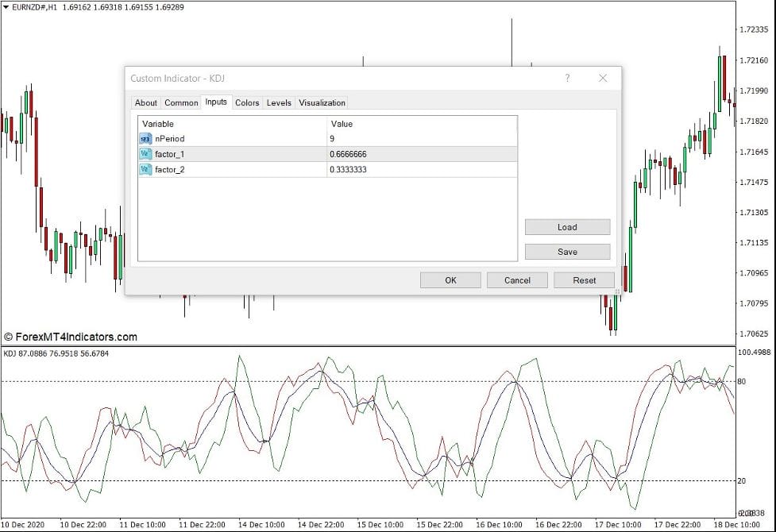Reset inputs to default values
Viewport: 776px width, 532px height.
[584, 279]
